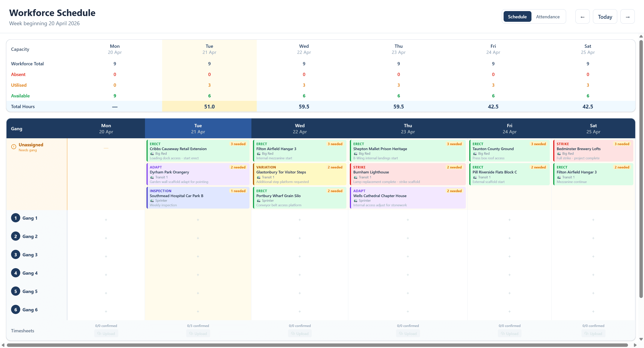The width and height of the screenshot is (644, 348).
Task: Add job for Gang 4 on Thursday
Action: pyautogui.click(x=408, y=275)
